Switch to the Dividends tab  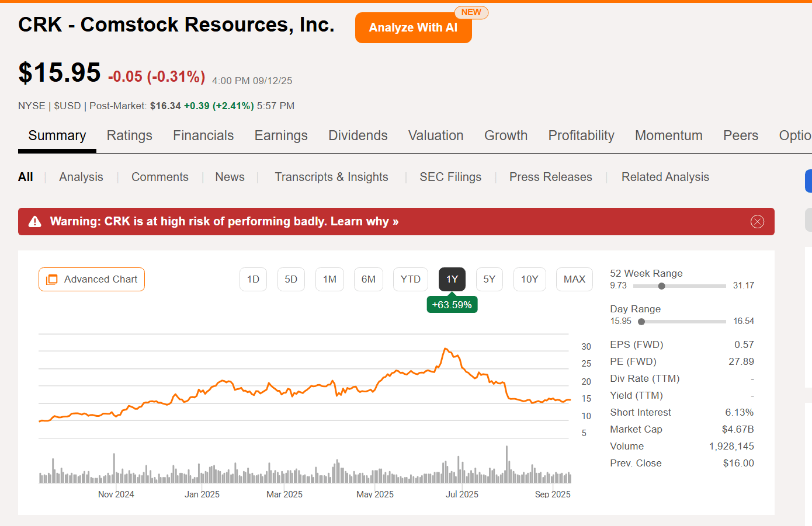pos(358,135)
